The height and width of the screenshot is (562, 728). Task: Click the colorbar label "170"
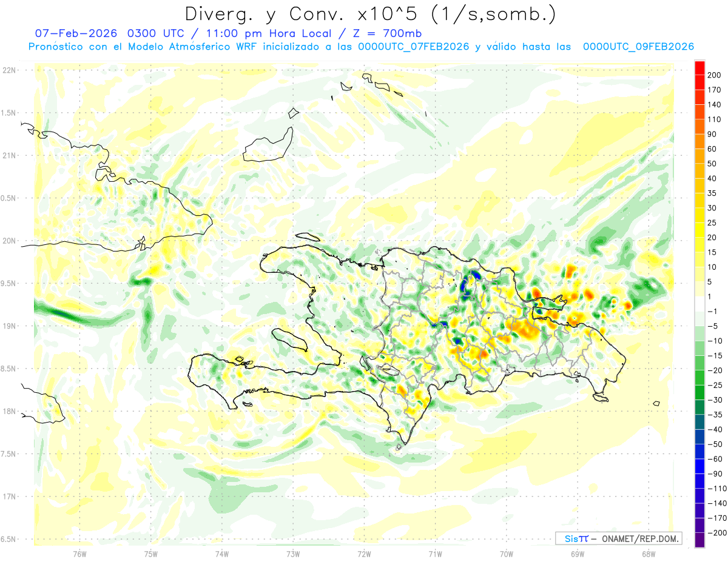pos(715,90)
